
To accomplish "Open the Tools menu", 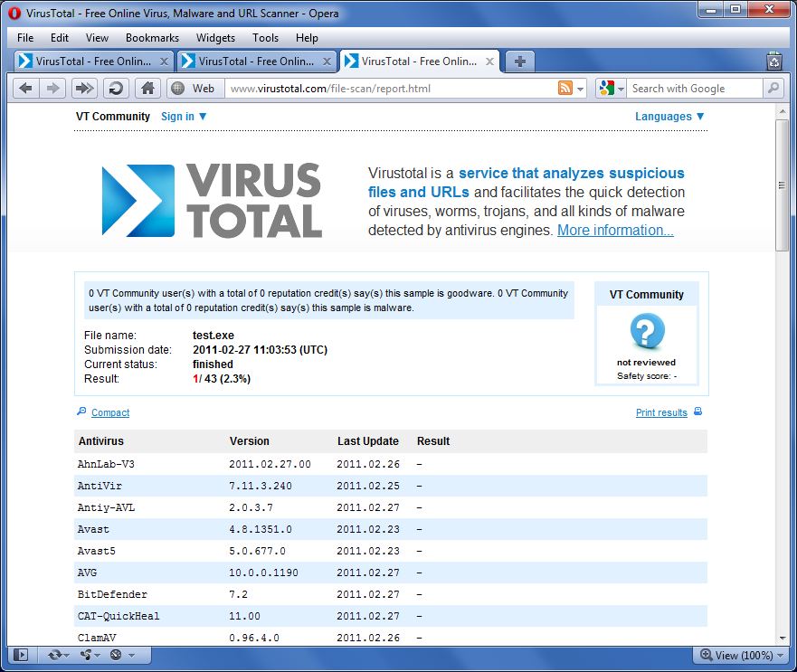I will (x=265, y=38).
